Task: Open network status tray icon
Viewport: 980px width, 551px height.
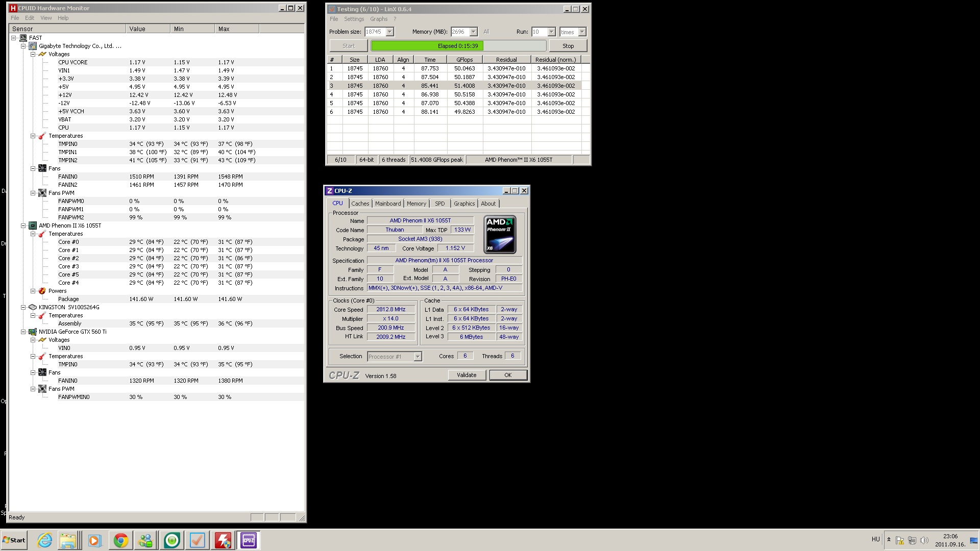Action: (912, 540)
